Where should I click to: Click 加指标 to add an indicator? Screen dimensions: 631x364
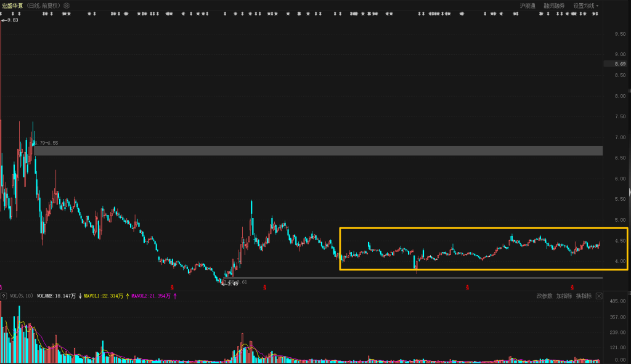point(564,296)
